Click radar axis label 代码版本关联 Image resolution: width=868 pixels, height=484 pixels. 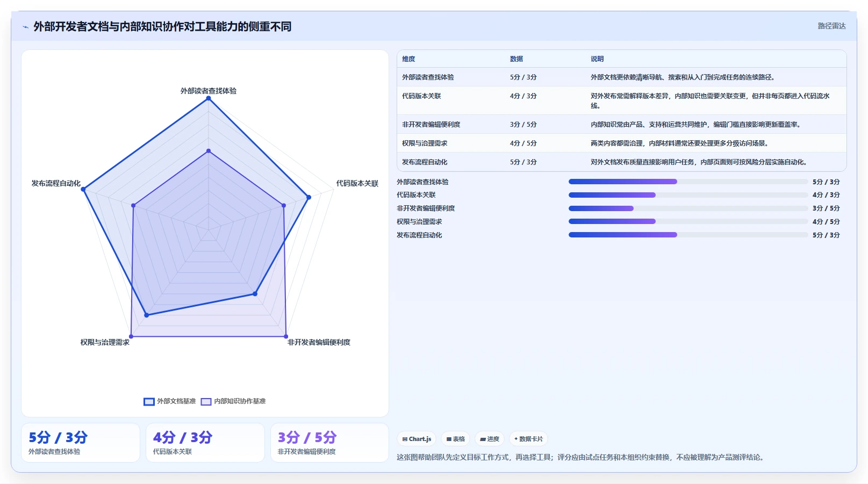[x=357, y=183]
